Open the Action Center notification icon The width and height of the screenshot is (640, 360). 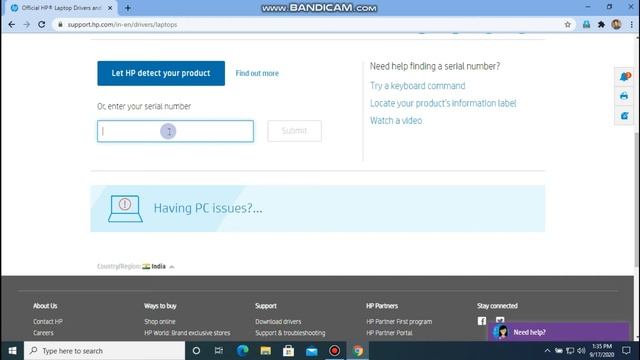coord(626,351)
